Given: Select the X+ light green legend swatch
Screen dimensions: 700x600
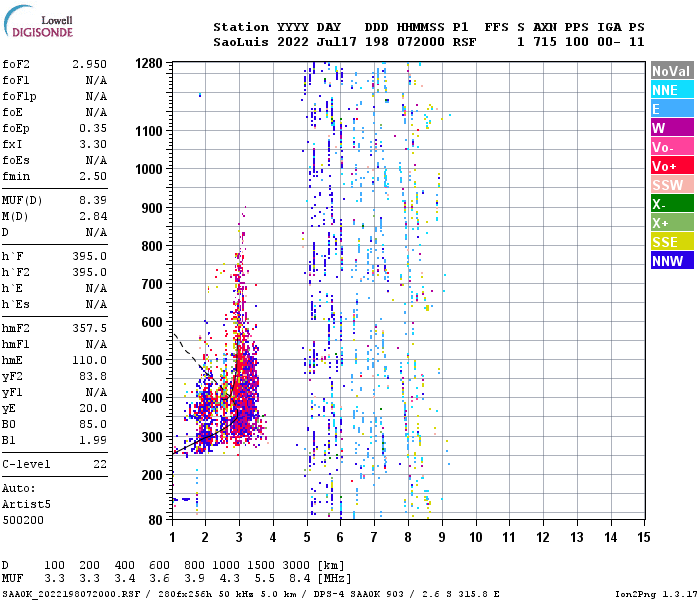Looking at the screenshot, I should (672, 222).
